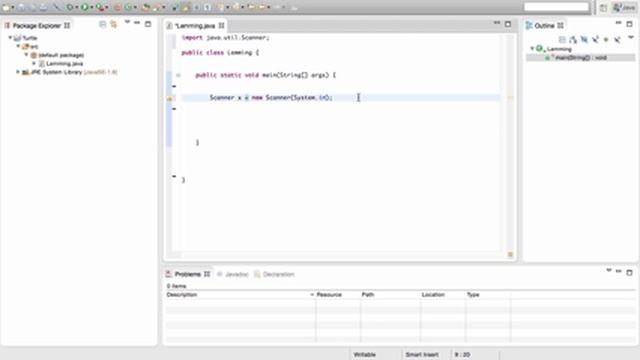640x360 pixels.
Task: Open the Problems view menu arrow
Action: click(609, 270)
